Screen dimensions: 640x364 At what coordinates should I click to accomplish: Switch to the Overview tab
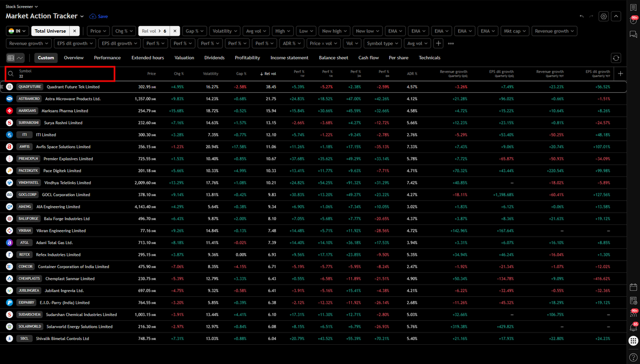click(x=74, y=58)
